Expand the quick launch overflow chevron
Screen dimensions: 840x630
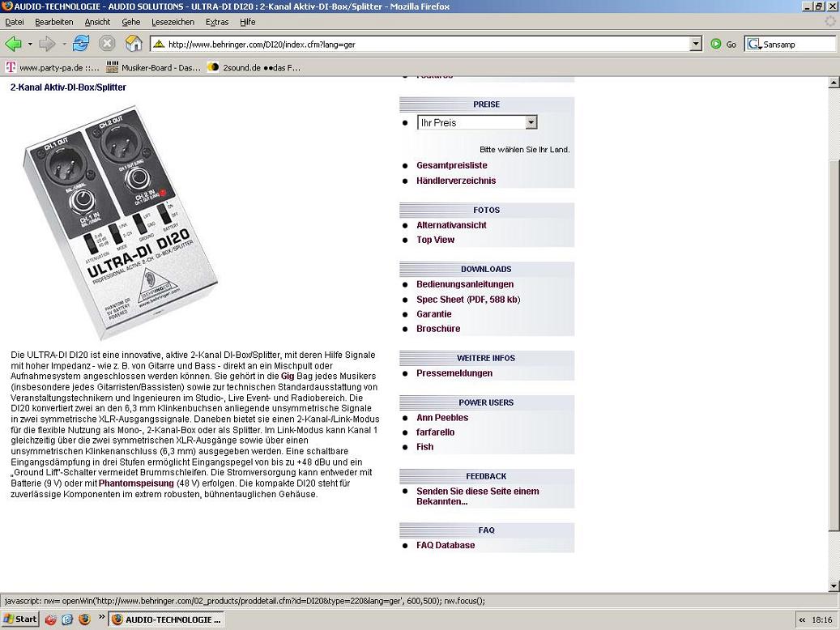tap(102, 618)
